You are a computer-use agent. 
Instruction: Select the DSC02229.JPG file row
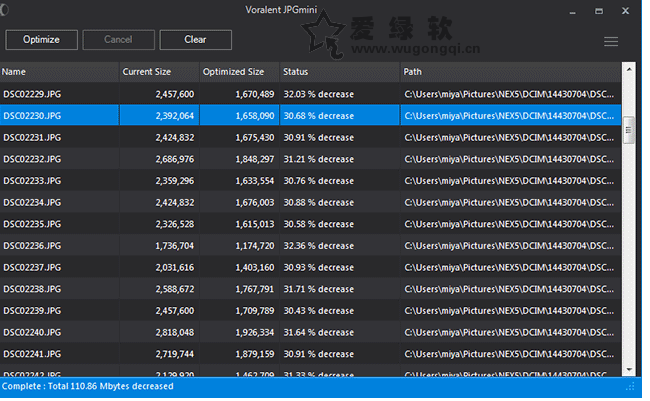310,94
